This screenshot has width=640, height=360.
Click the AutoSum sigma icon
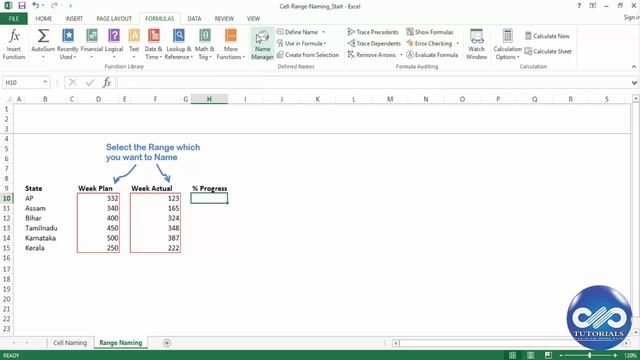(x=43, y=36)
